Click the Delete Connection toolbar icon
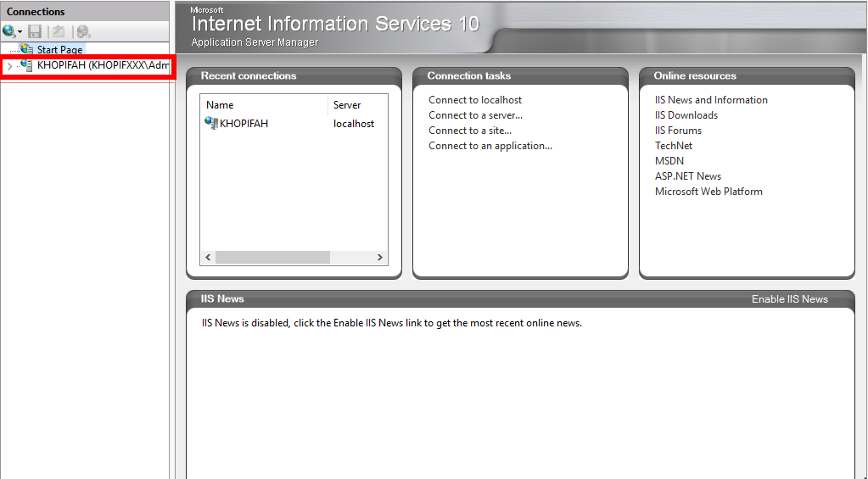The height and width of the screenshot is (479, 868). coord(84,31)
